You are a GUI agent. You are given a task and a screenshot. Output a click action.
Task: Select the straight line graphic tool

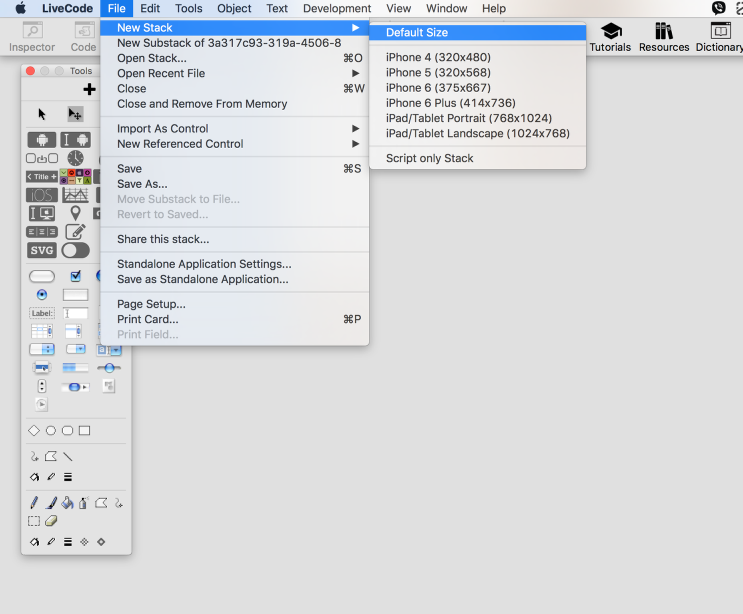point(68,457)
